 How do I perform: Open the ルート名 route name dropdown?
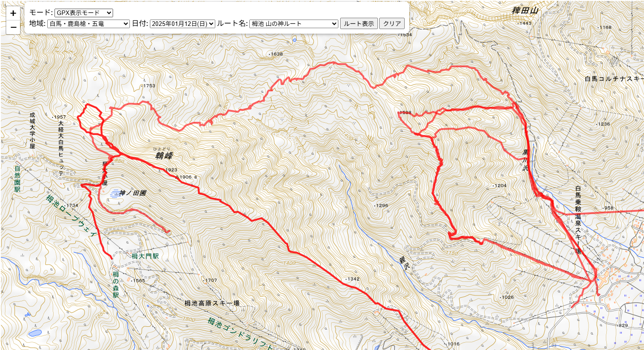[x=294, y=24]
